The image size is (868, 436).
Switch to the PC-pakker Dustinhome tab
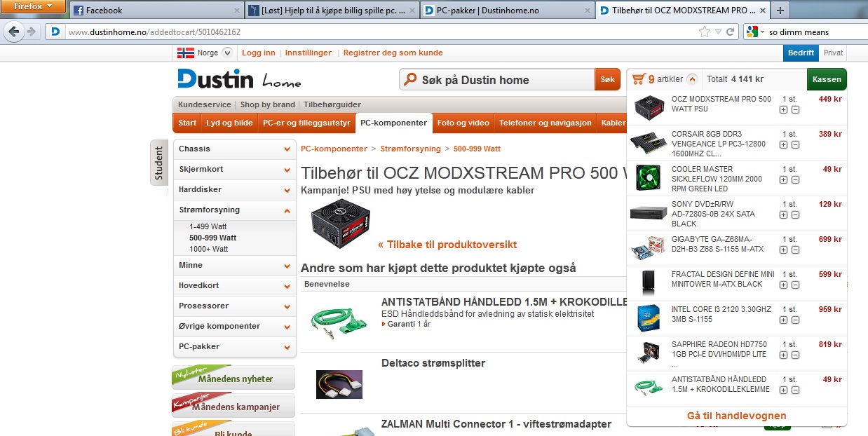click(x=508, y=11)
